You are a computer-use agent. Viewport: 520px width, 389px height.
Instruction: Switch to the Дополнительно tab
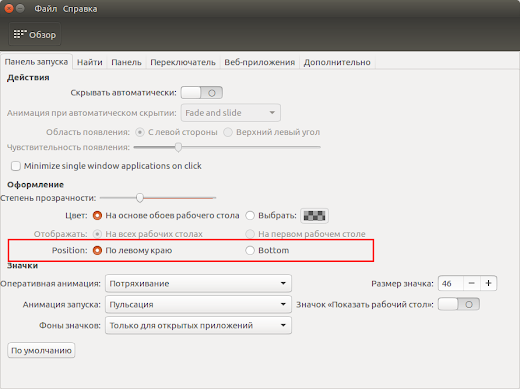click(x=337, y=62)
